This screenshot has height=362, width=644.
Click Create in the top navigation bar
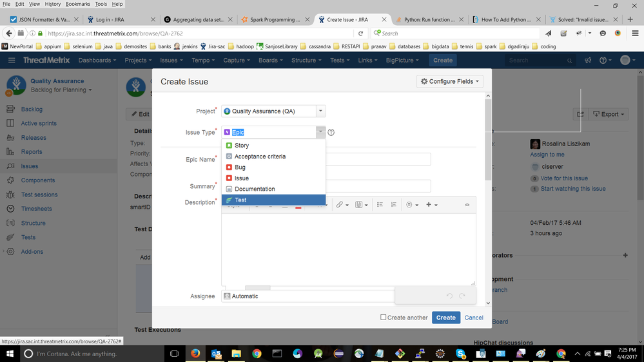click(x=443, y=61)
